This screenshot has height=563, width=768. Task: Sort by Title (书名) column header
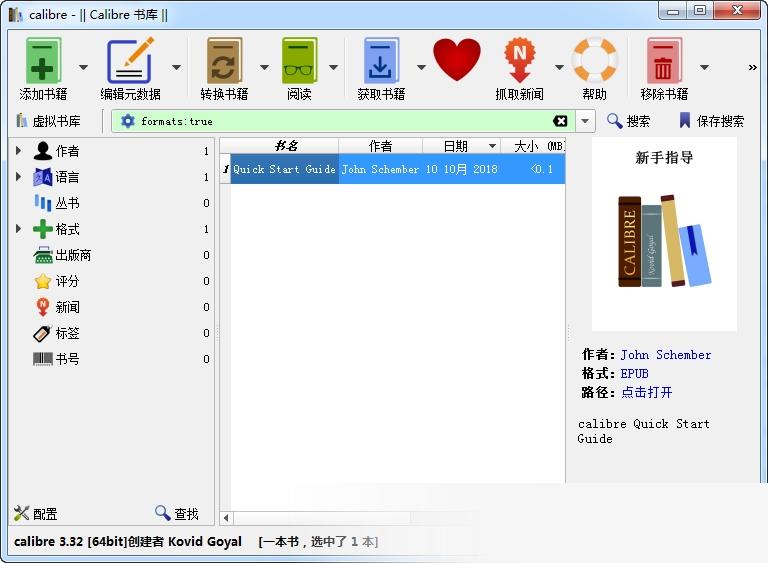pyautogui.click(x=285, y=146)
